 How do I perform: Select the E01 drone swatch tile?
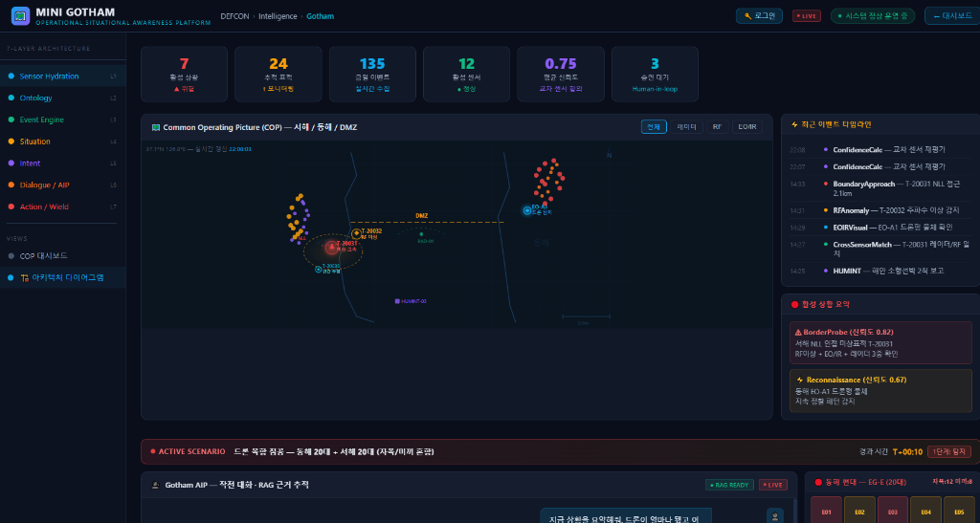point(826,512)
